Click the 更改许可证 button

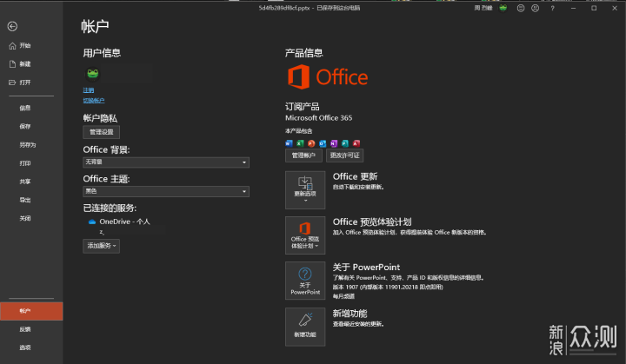click(x=345, y=156)
